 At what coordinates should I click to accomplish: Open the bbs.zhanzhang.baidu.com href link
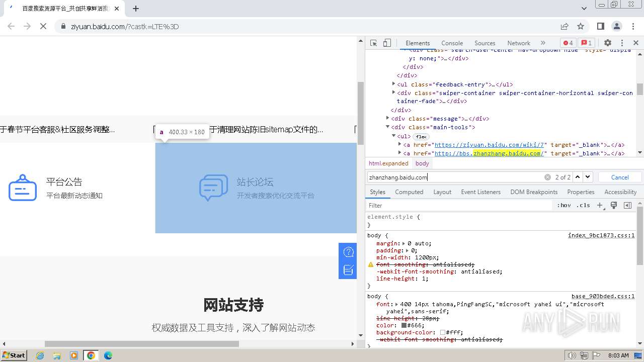click(x=489, y=153)
